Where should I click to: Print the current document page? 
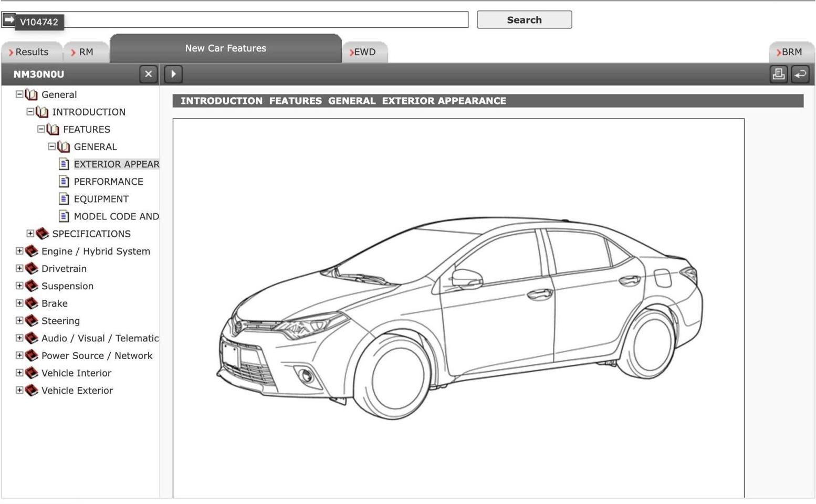click(778, 74)
